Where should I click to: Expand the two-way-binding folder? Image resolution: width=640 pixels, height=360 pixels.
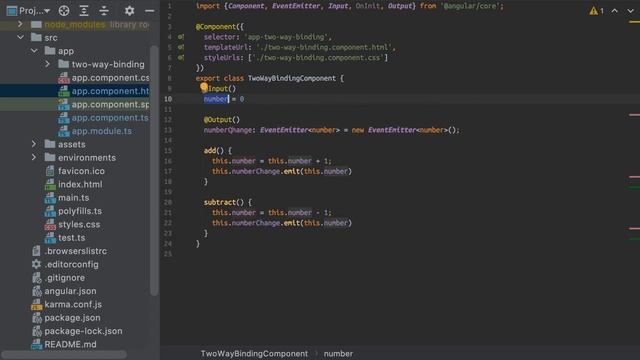pos(47,64)
